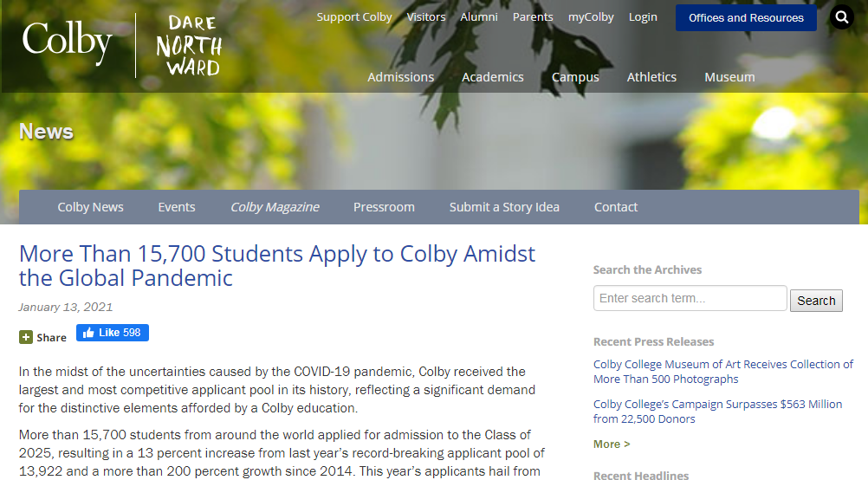Click the search magnifier icon
Screen dimensions: 868x480
841,17
